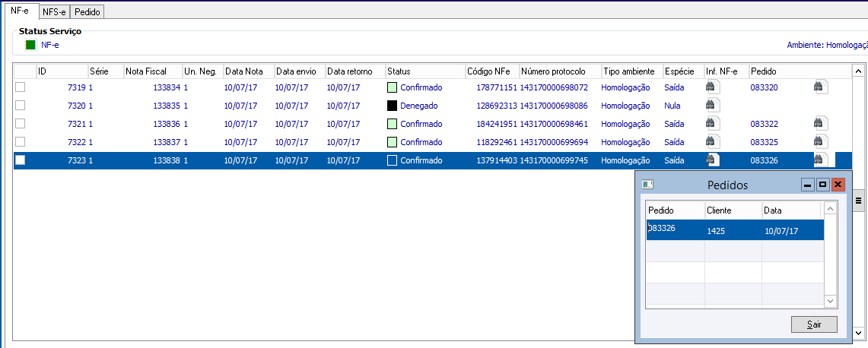Click the Status column header
This screenshot has height=348, width=868.
coord(426,71)
